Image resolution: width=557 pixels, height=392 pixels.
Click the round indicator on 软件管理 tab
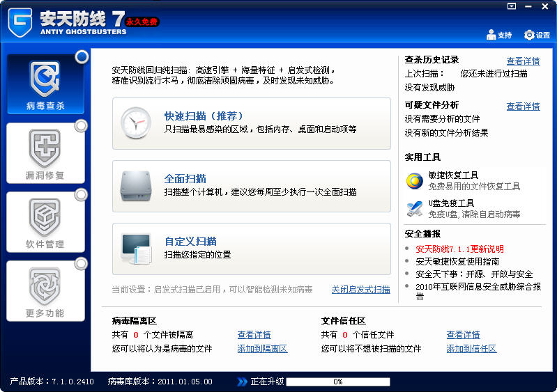click(x=82, y=194)
